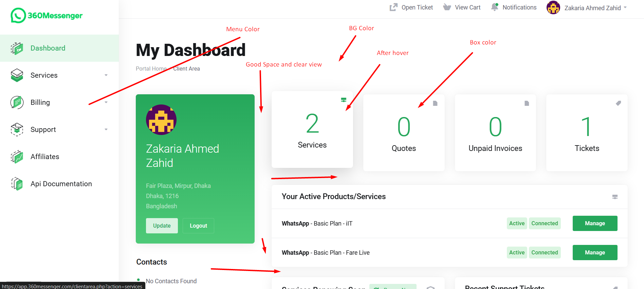This screenshot has height=289, width=644.
Task: Click the Update profile button
Action: click(162, 226)
